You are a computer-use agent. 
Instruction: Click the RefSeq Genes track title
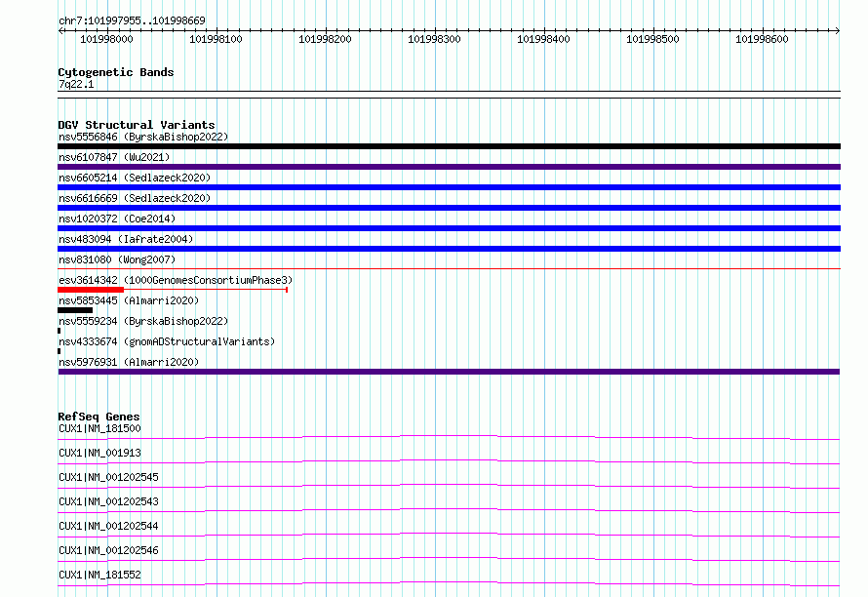[x=99, y=417]
